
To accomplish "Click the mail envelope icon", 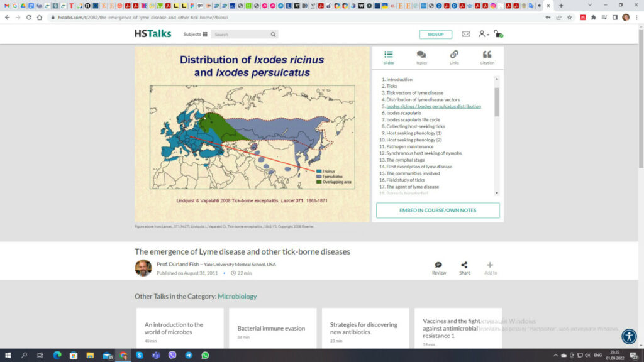I will coord(466,35).
